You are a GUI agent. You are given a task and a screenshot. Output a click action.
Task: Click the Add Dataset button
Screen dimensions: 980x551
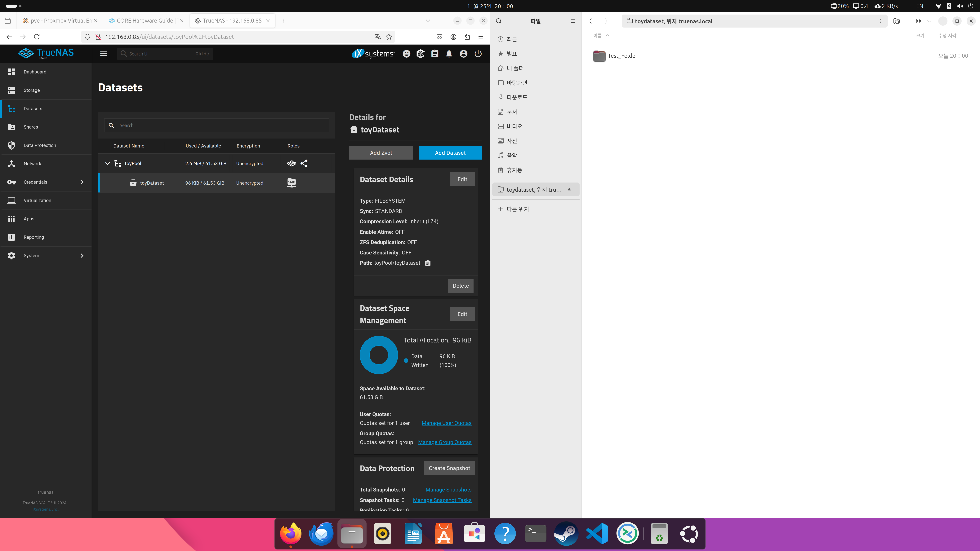[450, 153]
